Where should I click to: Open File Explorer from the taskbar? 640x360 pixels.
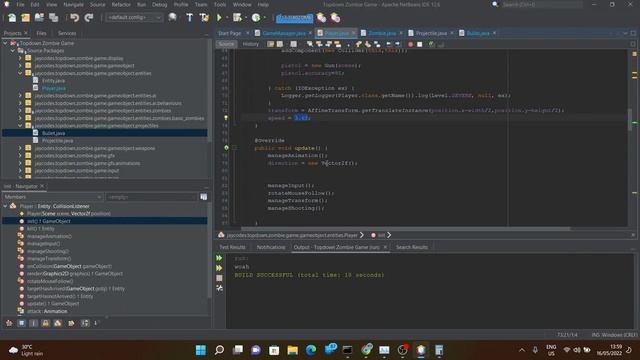click(293, 350)
